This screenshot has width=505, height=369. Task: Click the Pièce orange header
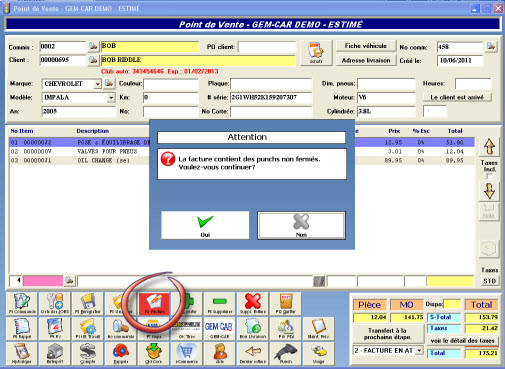(x=369, y=305)
